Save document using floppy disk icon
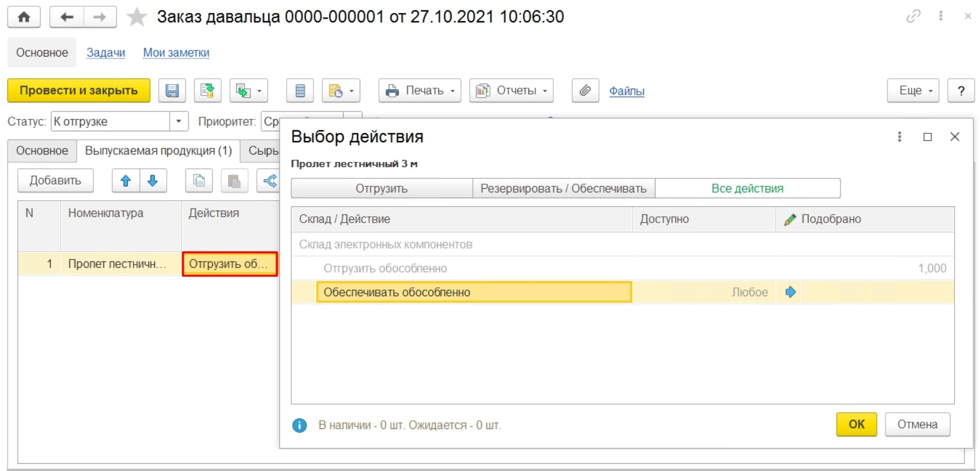980x471 pixels. click(x=172, y=91)
